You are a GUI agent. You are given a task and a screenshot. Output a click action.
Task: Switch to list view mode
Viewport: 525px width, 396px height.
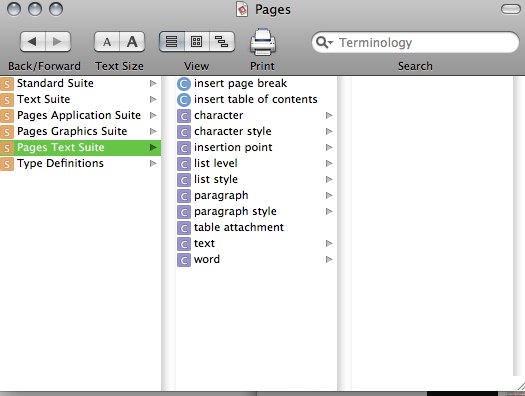point(171,42)
